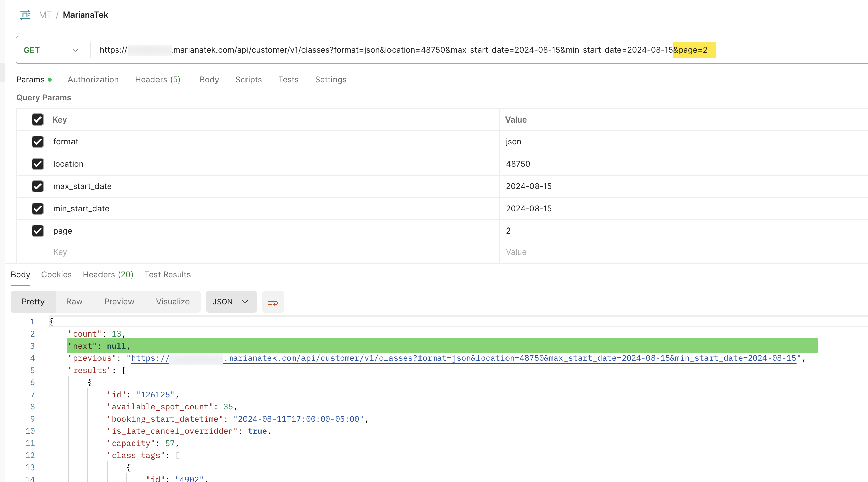Viewport: 868px width, 482px height.
Task: Uncheck the min_start_date parameter checkbox
Action: [38, 209]
